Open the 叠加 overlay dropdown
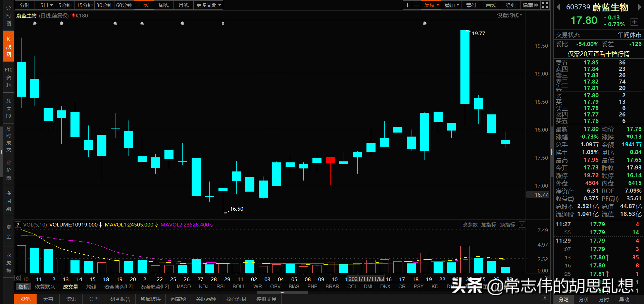Screen dimensions: 644x304 click(451, 5)
